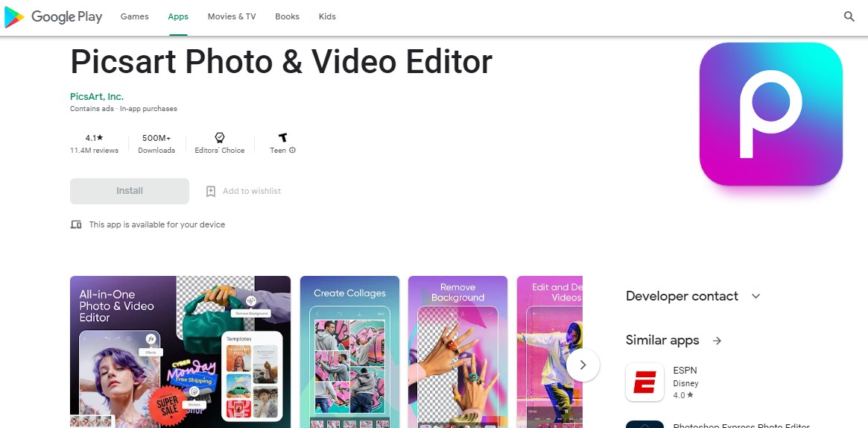Click the Teen rating label

(x=278, y=151)
